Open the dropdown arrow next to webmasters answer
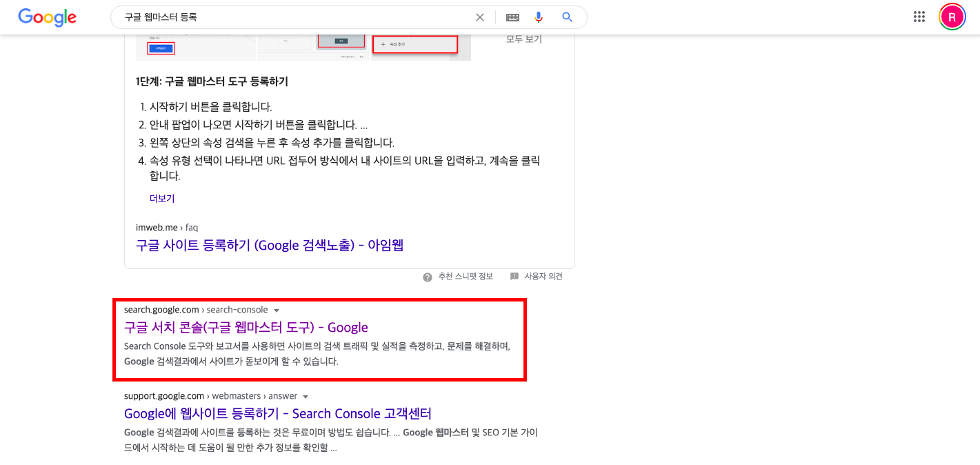This screenshot has height=465, width=980. (306, 396)
